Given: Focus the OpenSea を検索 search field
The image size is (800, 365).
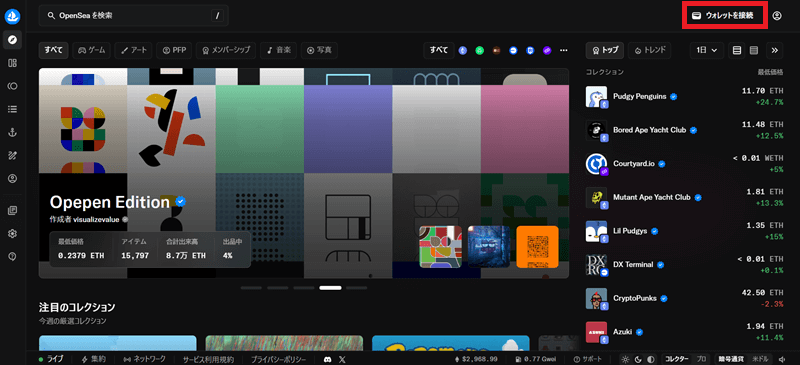Looking at the screenshot, I should pos(134,16).
